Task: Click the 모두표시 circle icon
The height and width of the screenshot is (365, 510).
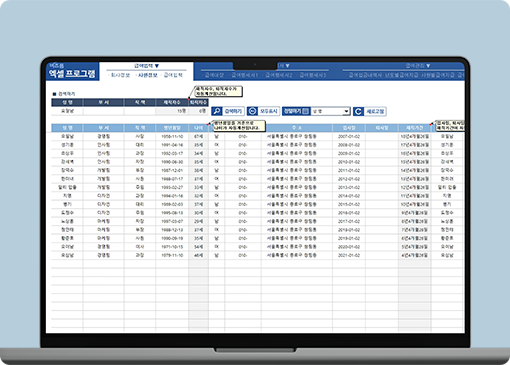Action: (x=252, y=111)
